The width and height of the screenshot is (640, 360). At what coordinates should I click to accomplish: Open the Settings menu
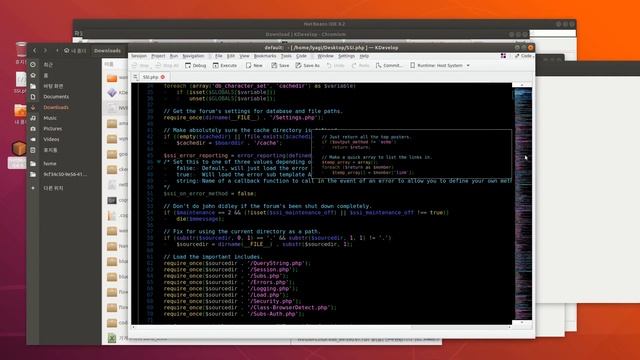point(347,56)
